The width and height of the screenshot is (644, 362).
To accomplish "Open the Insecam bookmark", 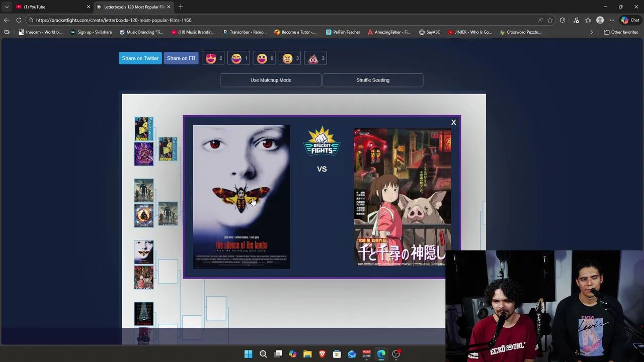I will click(41, 32).
